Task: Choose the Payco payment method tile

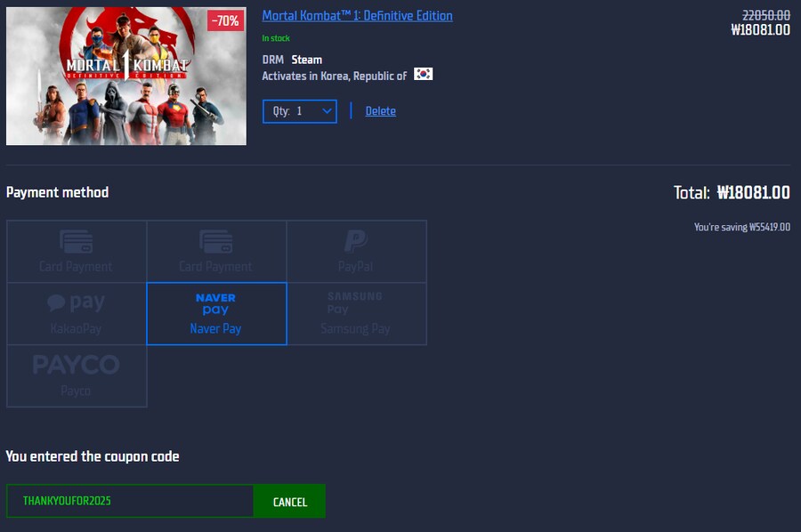Action: (x=77, y=375)
